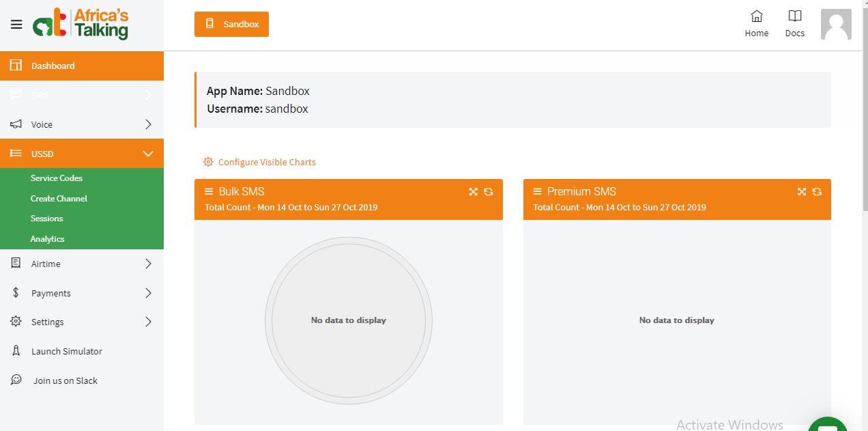This screenshot has width=868, height=431.
Task: Join us on Slack link
Action: click(x=66, y=380)
